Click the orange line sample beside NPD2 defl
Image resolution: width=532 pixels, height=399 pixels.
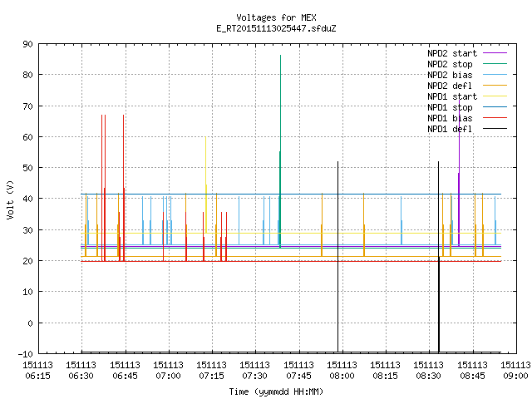coord(495,86)
